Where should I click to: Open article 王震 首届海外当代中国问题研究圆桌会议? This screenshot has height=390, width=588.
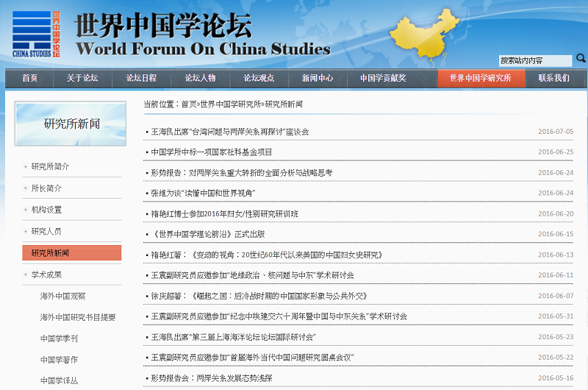point(252,358)
